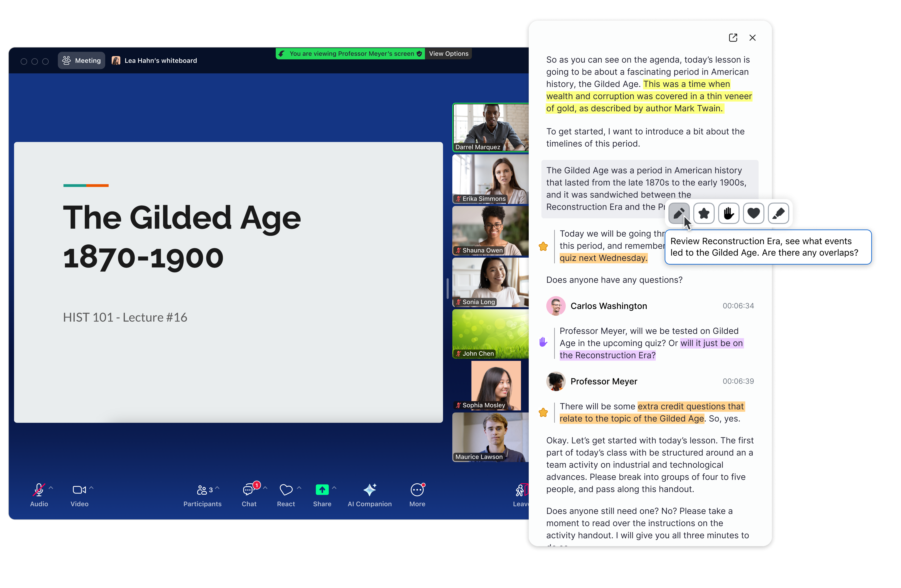The height and width of the screenshot is (588, 901).
Task: Expand the Participants options chevron
Action: coord(217,488)
